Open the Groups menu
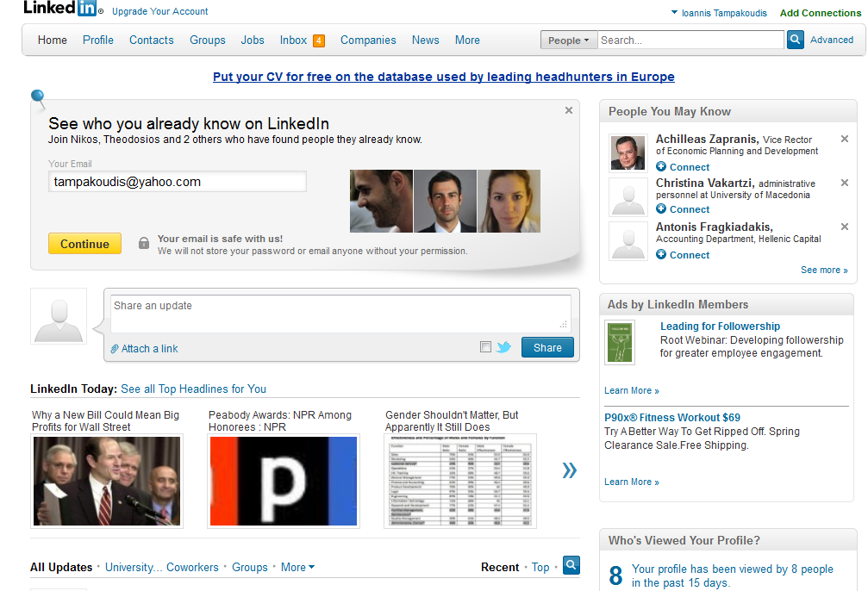868x591 pixels. pyautogui.click(x=208, y=40)
